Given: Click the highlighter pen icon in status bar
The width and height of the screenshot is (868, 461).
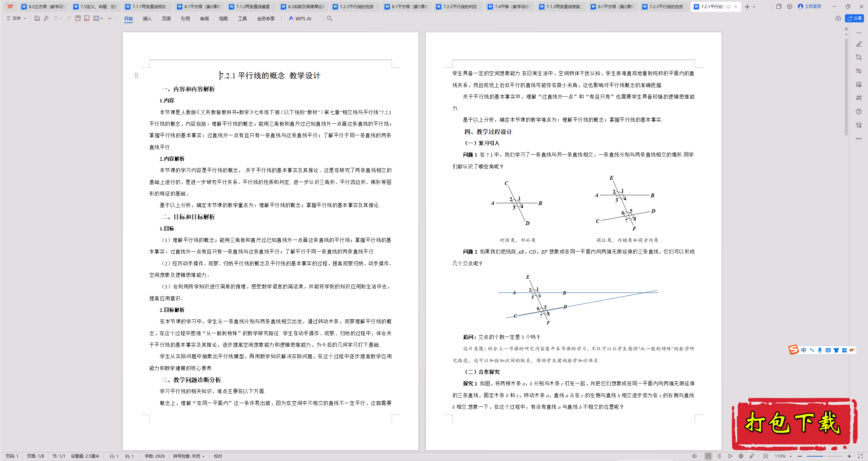Looking at the screenshot, I should pyautogui.click(x=752, y=456).
